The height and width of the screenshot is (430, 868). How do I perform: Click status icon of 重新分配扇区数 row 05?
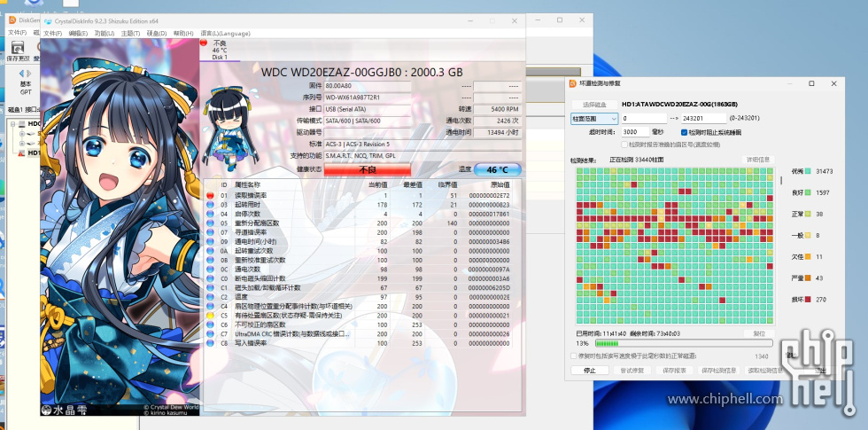(x=210, y=223)
